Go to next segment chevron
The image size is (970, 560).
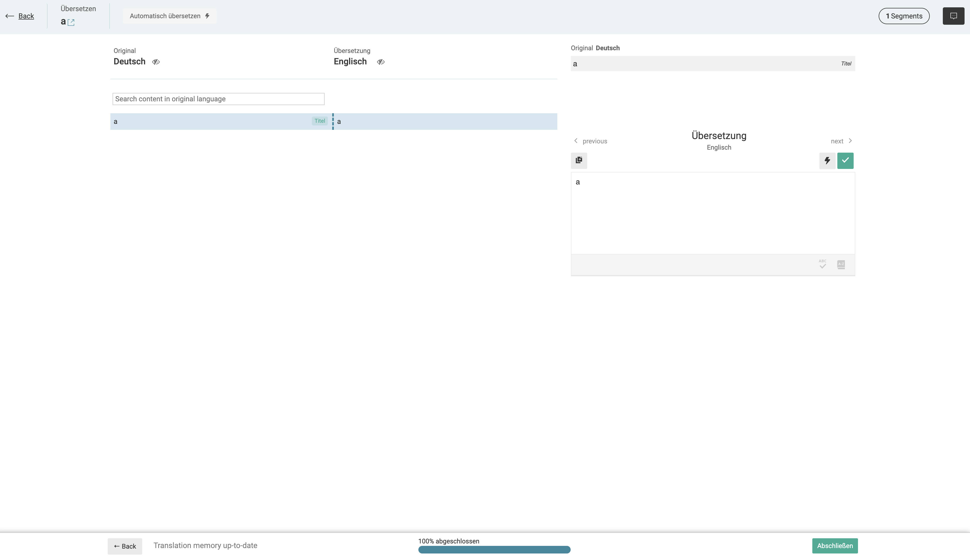pyautogui.click(x=850, y=141)
